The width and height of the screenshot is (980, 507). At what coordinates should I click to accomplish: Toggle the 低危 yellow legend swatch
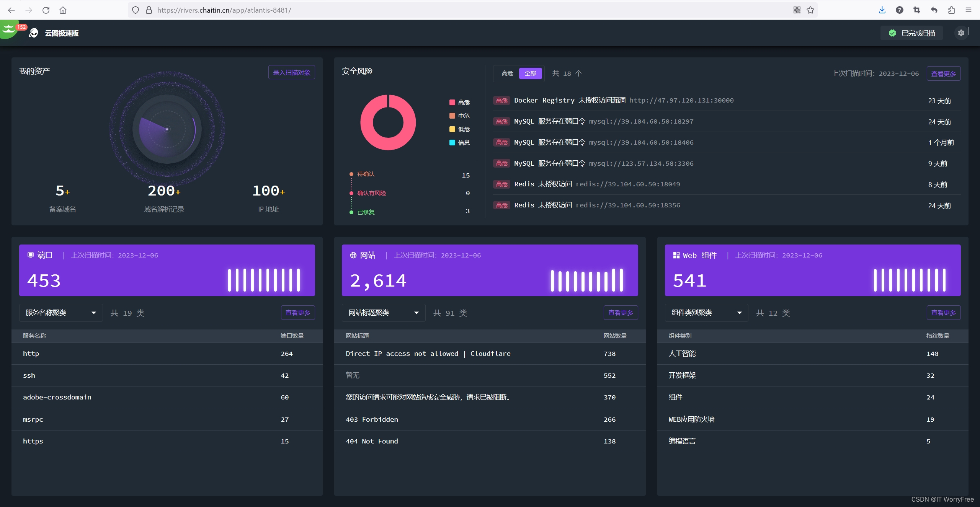(x=452, y=129)
